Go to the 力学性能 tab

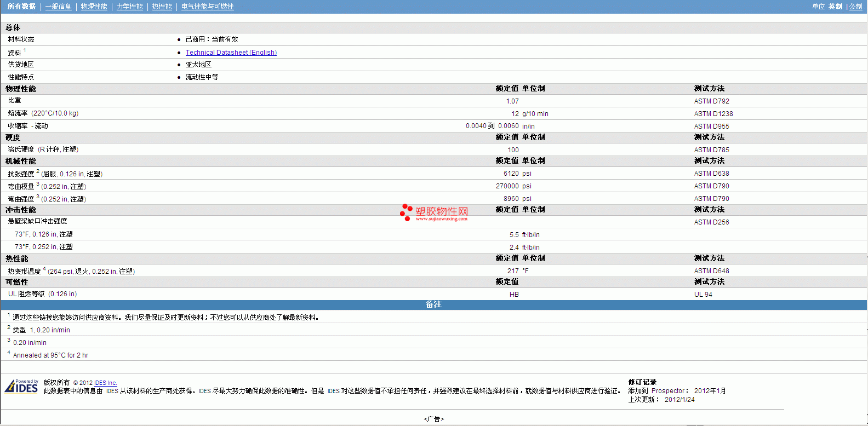[x=129, y=7]
